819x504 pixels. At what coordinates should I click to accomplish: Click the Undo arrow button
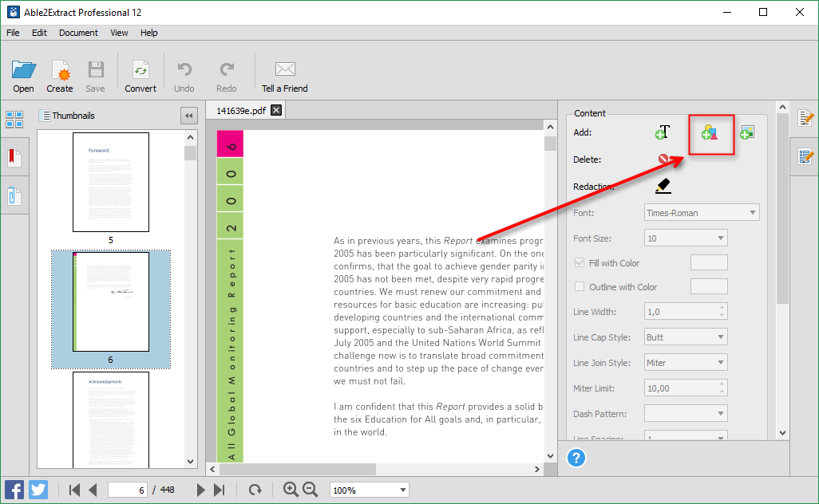pyautogui.click(x=184, y=77)
